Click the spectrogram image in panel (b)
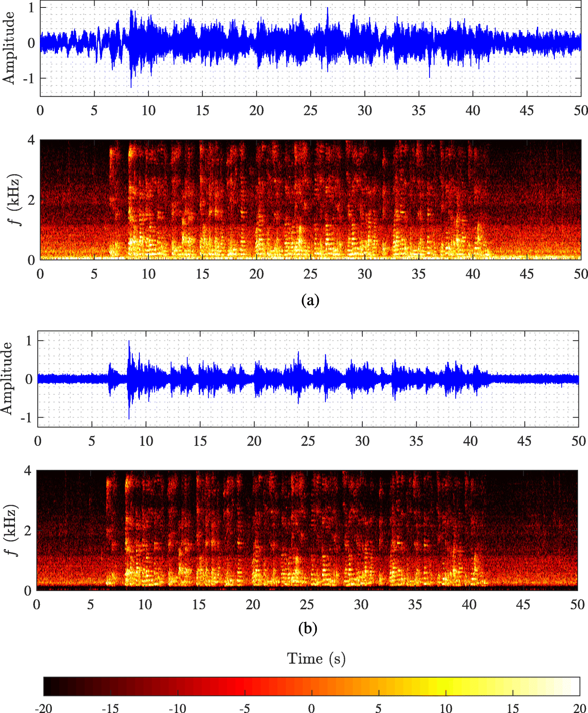The width and height of the screenshot is (588, 713). [x=307, y=530]
